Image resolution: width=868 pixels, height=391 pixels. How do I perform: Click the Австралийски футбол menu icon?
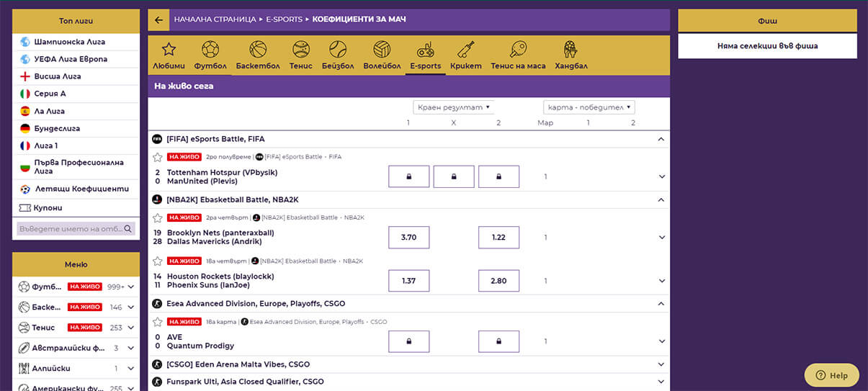(x=24, y=348)
